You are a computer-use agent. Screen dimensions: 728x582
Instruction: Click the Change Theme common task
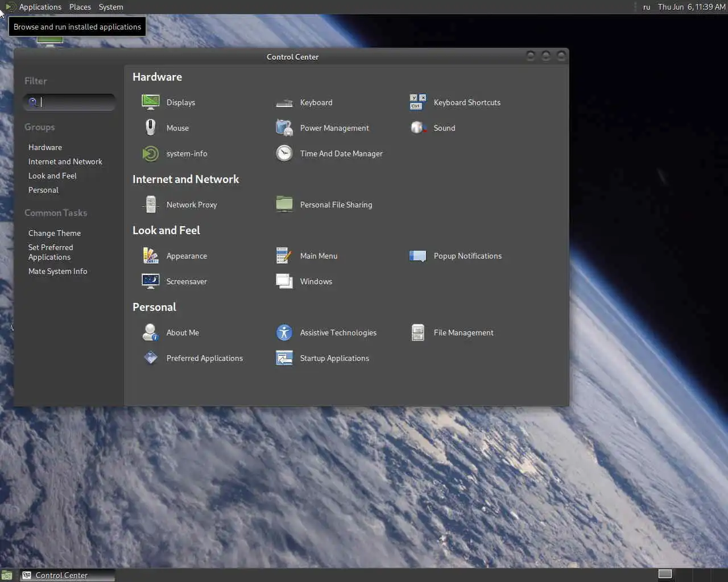pyautogui.click(x=55, y=233)
